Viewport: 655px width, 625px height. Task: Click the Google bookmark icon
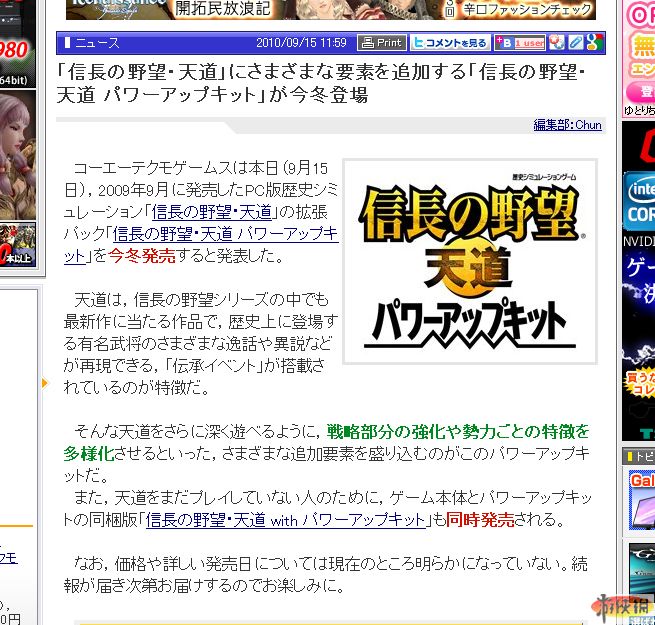click(x=594, y=43)
